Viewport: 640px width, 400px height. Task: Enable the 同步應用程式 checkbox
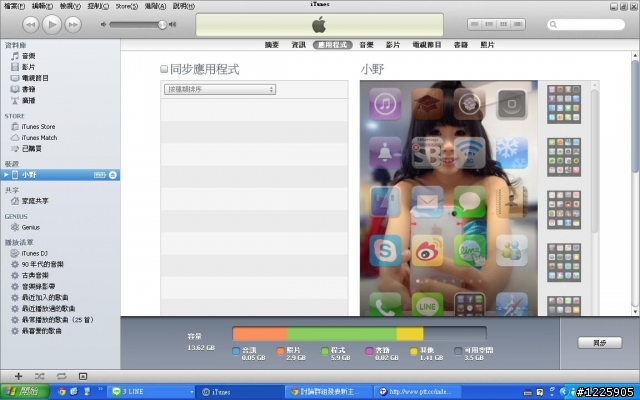pyautogui.click(x=164, y=69)
